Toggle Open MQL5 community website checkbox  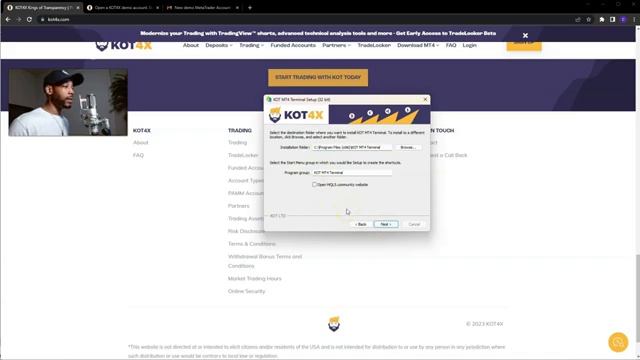pos(314,184)
